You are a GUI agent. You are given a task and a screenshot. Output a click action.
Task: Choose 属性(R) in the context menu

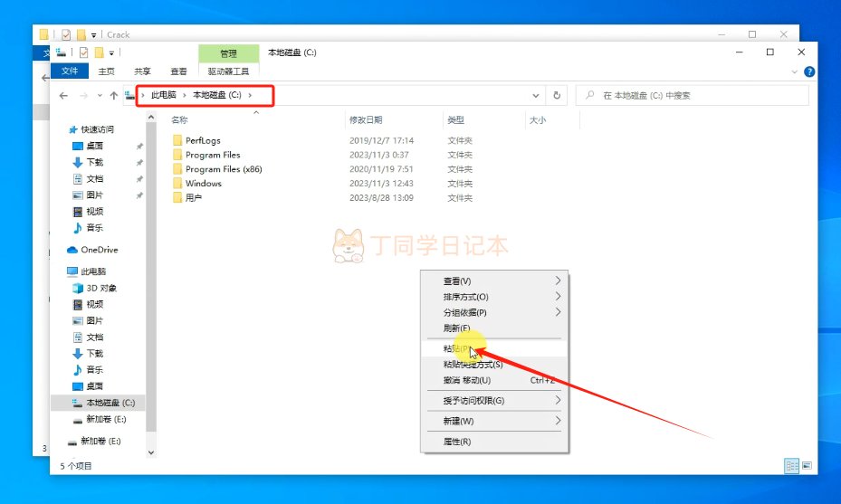click(x=456, y=442)
